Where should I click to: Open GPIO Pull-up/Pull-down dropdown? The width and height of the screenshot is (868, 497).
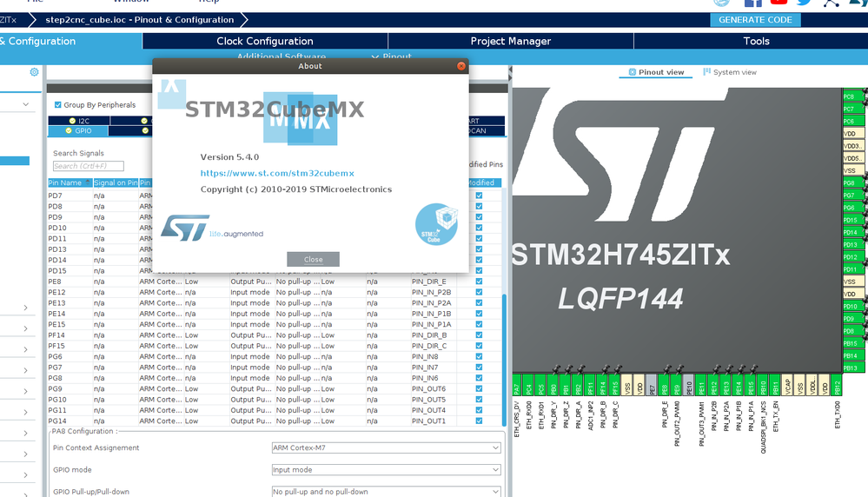click(x=386, y=492)
